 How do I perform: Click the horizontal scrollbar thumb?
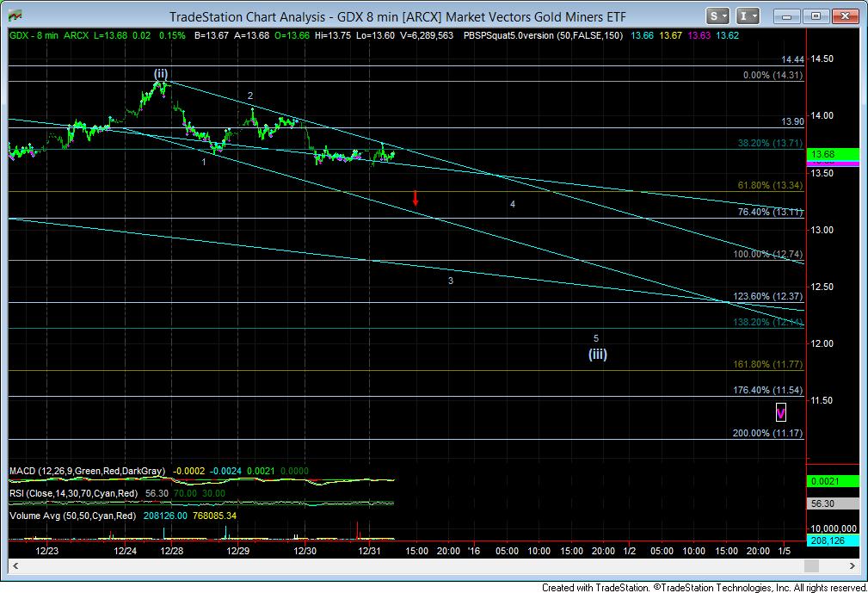click(x=811, y=565)
